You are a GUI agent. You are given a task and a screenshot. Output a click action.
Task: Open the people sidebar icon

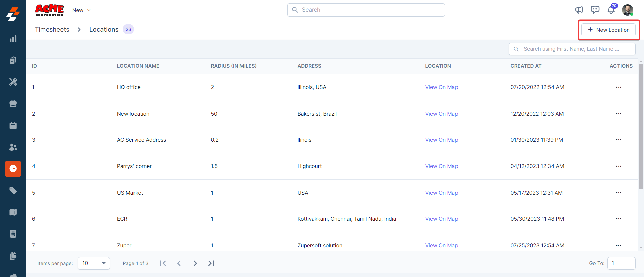[13, 147]
